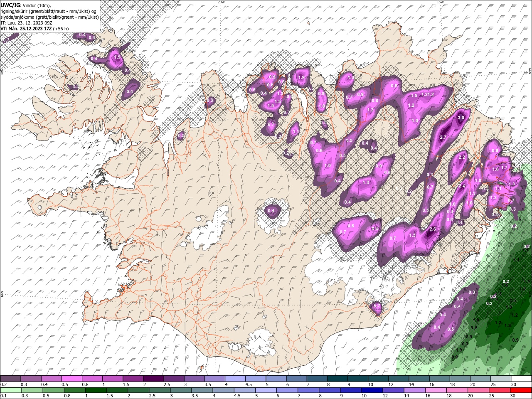Click the 2.7 snowfall value on the map
The image size is (532, 399).
point(443,138)
